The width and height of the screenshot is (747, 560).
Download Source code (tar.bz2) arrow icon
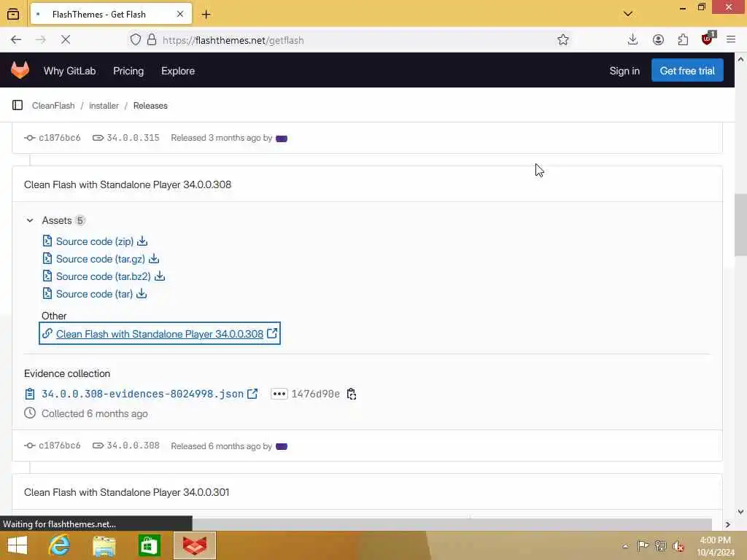coord(160,276)
